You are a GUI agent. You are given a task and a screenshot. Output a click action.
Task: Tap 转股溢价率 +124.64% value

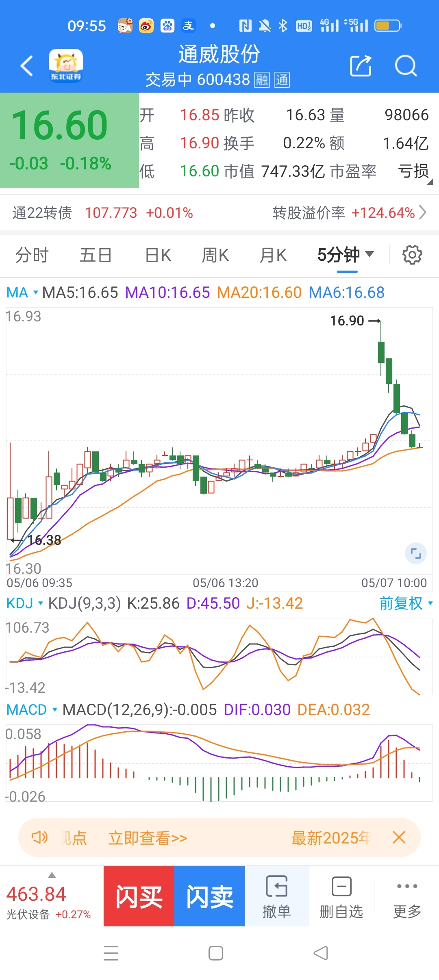(383, 212)
